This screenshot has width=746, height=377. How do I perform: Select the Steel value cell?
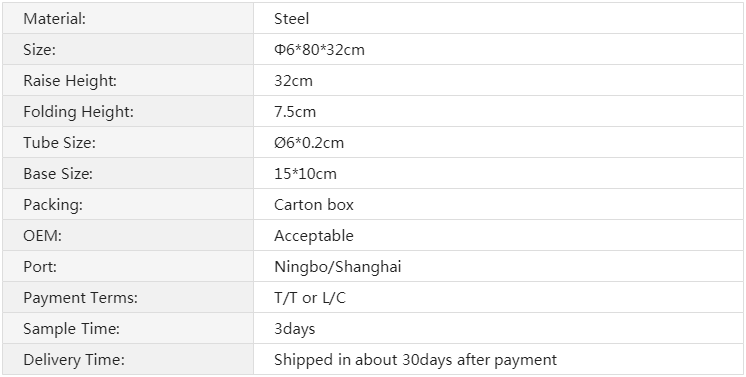tap(498, 18)
